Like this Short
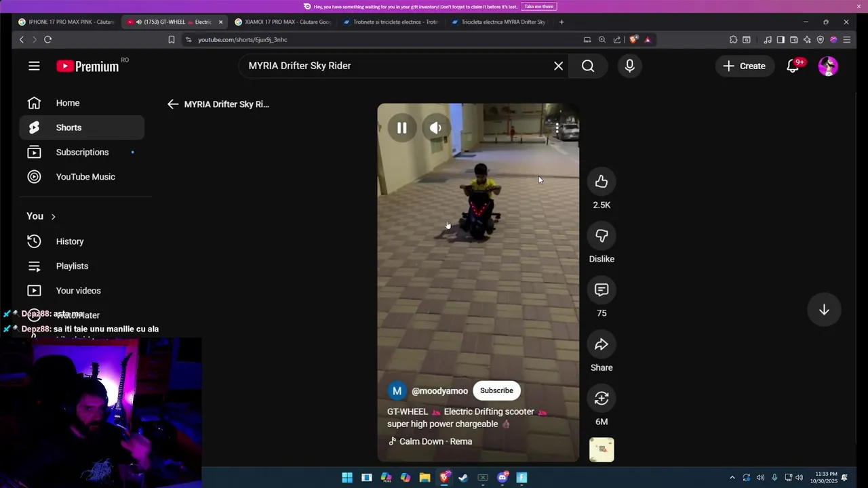Image resolution: width=868 pixels, height=488 pixels. click(x=601, y=182)
